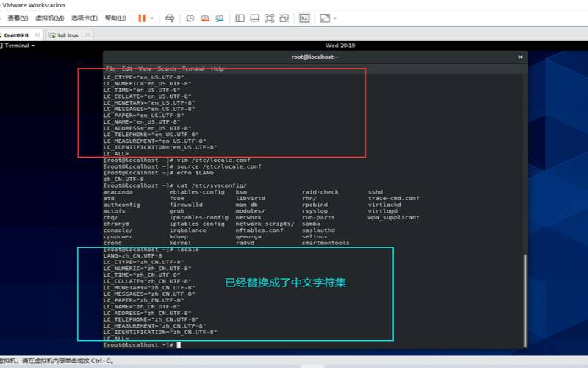Revert to the previous snapshot

(x=205, y=18)
